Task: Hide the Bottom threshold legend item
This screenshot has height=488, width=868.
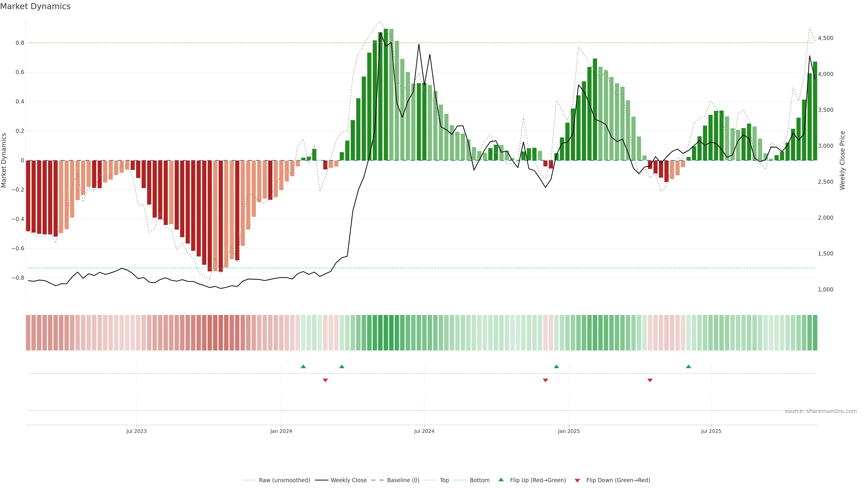Action: (x=479, y=480)
